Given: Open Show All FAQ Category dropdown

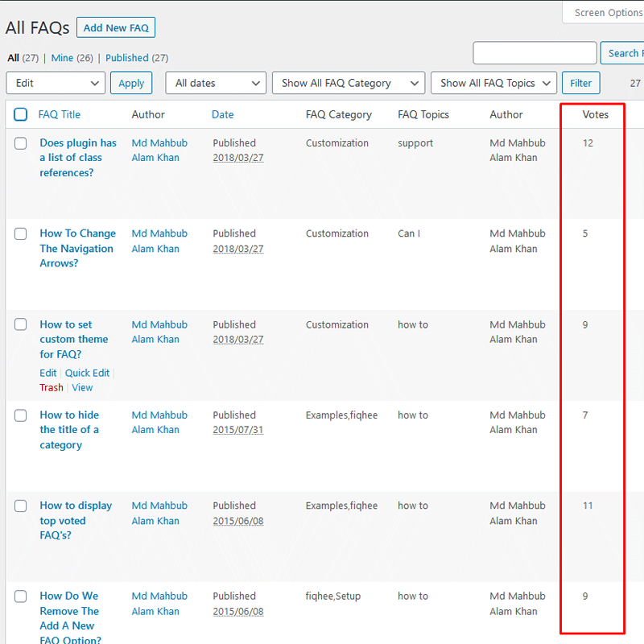Looking at the screenshot, I should pyautogui.click(x=349, y=83).
